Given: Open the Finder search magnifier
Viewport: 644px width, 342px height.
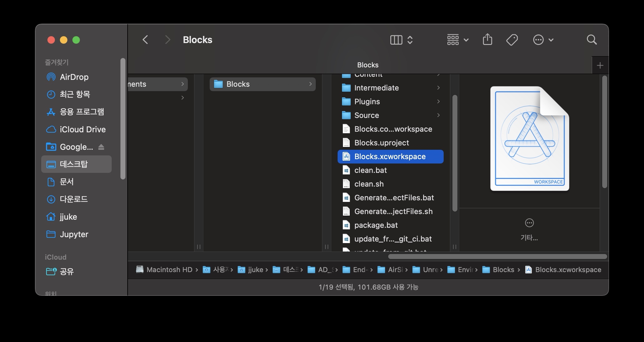Looking at the screenshot, I should 592,40.
